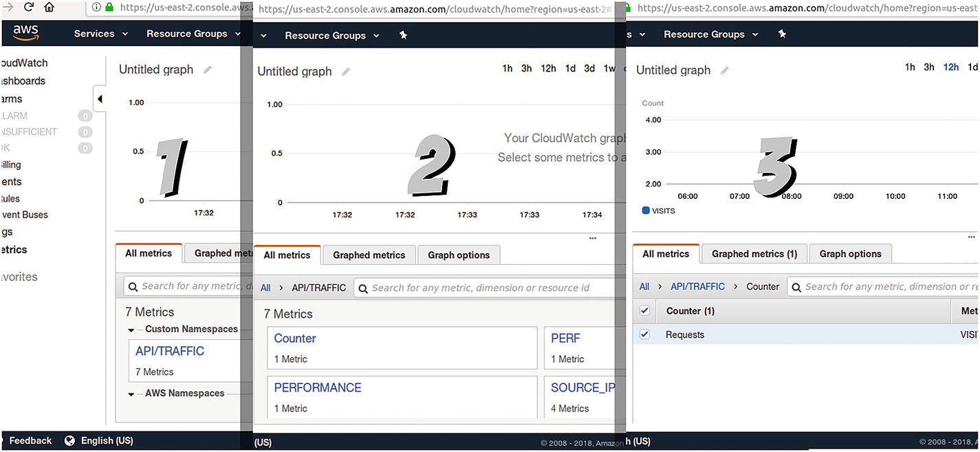Click the All breadcrumb link in panel 2
Image resolution: width=980 pixels, height=452 pixels.
click(x=265, y=288)
